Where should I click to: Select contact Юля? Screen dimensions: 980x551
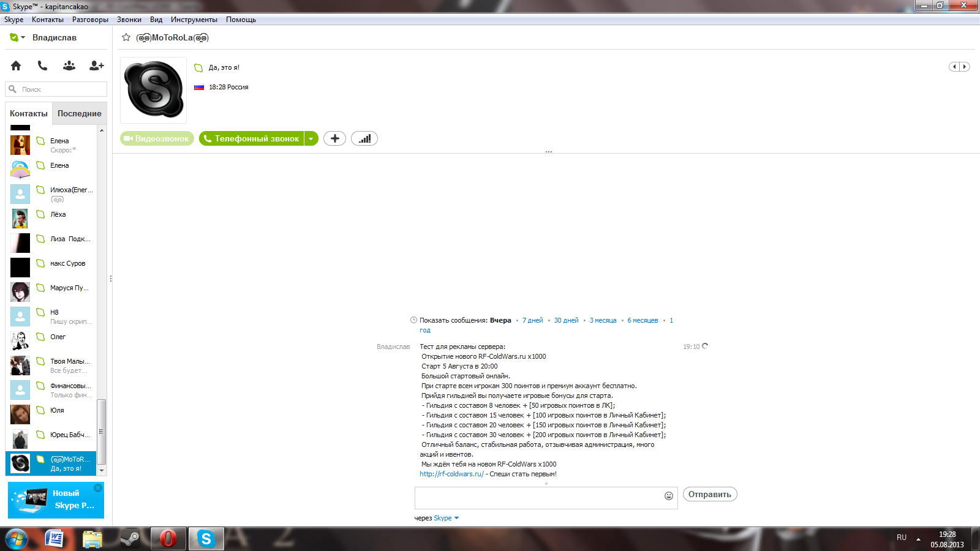(51, 414)
